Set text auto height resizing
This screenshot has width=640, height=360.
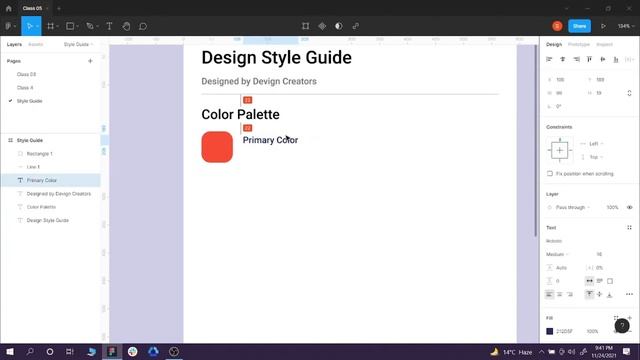pyautogui.click(x=600, y=281)
